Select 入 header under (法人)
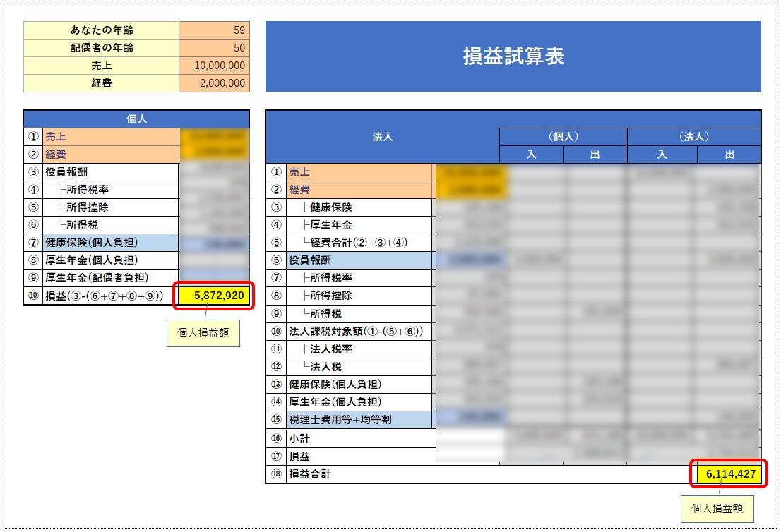The image size is (781, 532). [x=662, y=155]
